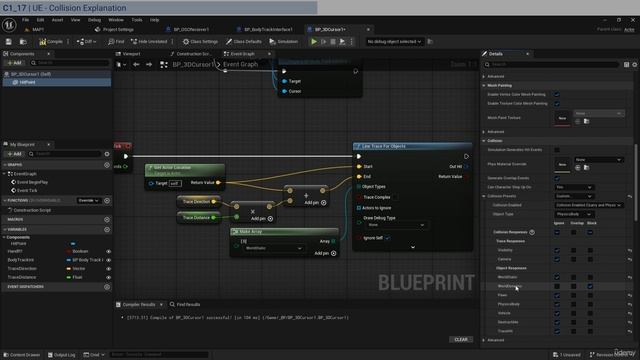Open Object Type dropdown
The height and width of the screenshot is (360, 640).
tap(573, 214)
